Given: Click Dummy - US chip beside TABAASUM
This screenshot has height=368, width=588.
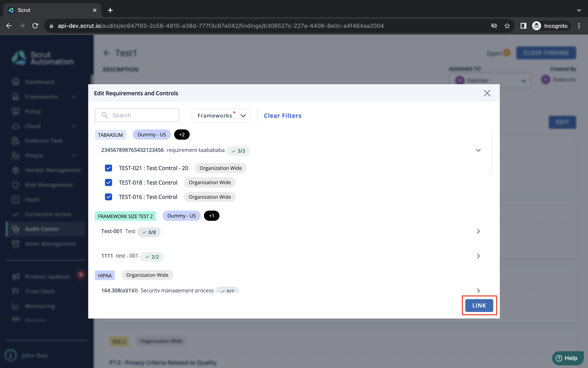Looking at the screenshot, I should [x=152, y=135].
